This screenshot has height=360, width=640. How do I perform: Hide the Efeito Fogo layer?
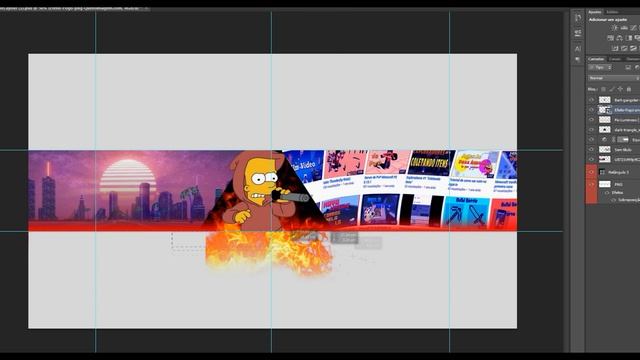click(x=591, y=110)
